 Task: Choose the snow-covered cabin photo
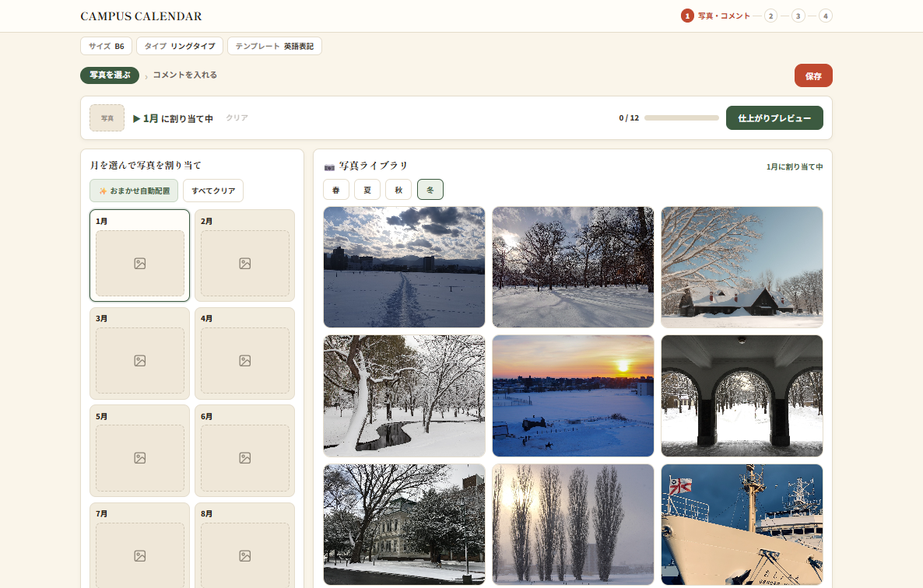742,267
